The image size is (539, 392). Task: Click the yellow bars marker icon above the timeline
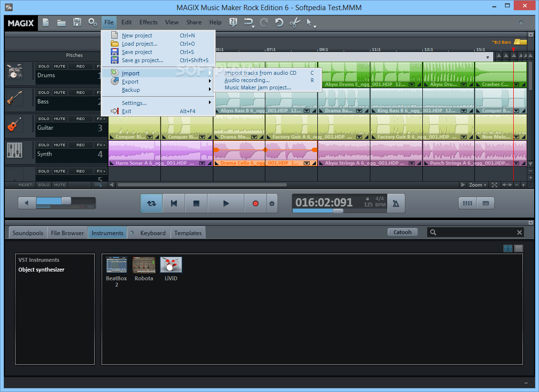pyautogui.click(x=521, y=42)
